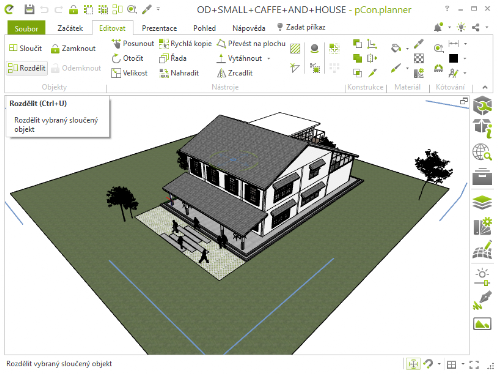The image size is (498, 374).
Task: Collapse the ribbon with the chevron
Action: (x=485, y=87)
